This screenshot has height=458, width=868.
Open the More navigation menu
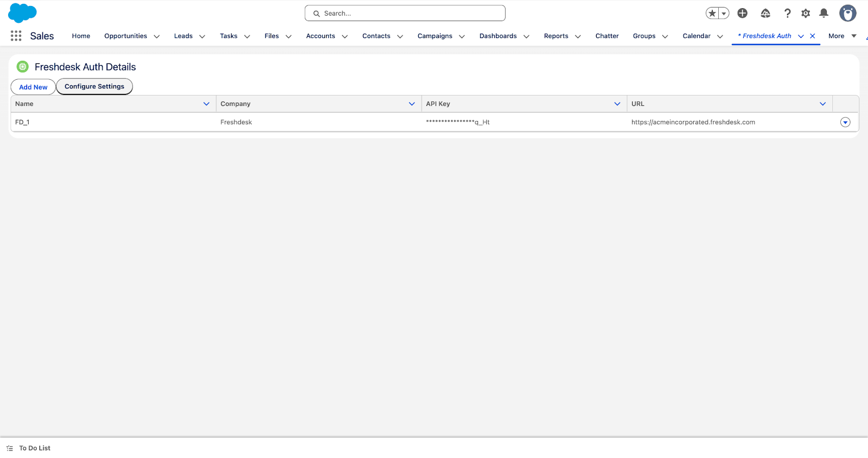tap(842, 36)
